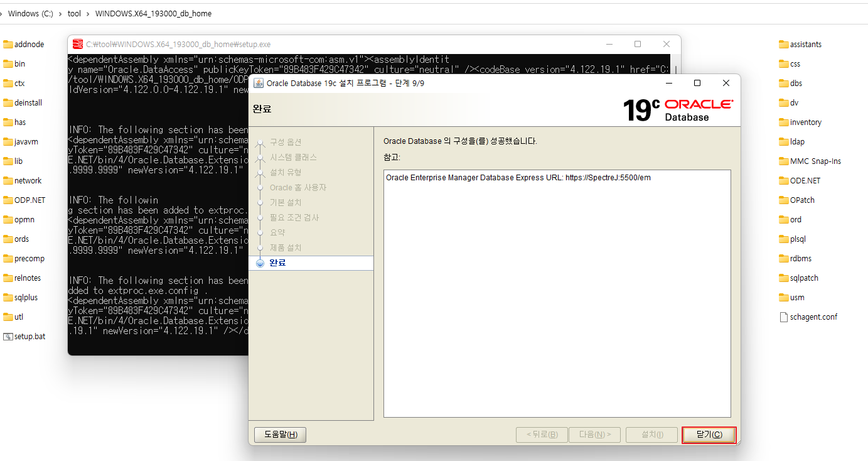
Task: Select the 완료 step in installer sidebar
Action: click(x=311, y=263)
